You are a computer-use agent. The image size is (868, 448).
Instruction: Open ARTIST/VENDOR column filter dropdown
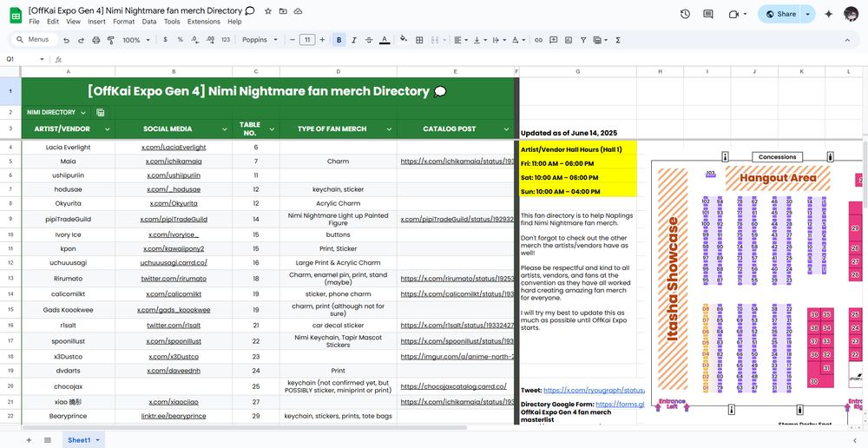click(108, 129)
